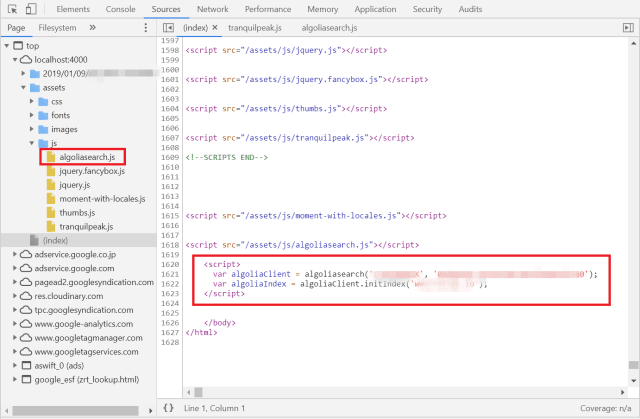This screenshot has width=640, height=419.
Task: Expand res.cloudinary.com domain
Action: 15,296
